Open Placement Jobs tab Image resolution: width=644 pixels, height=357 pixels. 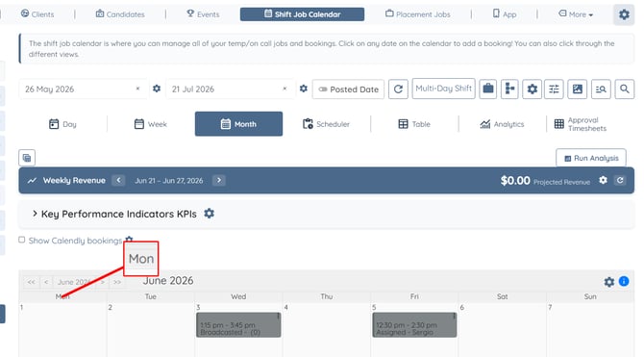tap(418, 14)
